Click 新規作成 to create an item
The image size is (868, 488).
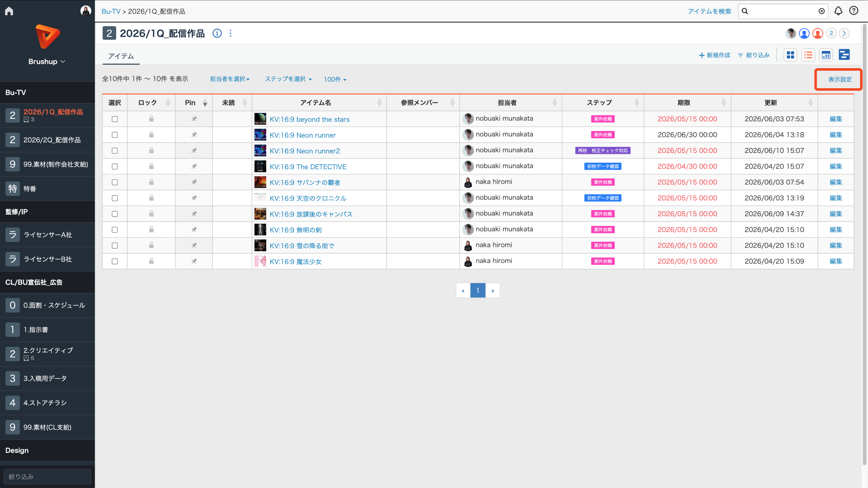pyautogui.click(x=714, y=55)
